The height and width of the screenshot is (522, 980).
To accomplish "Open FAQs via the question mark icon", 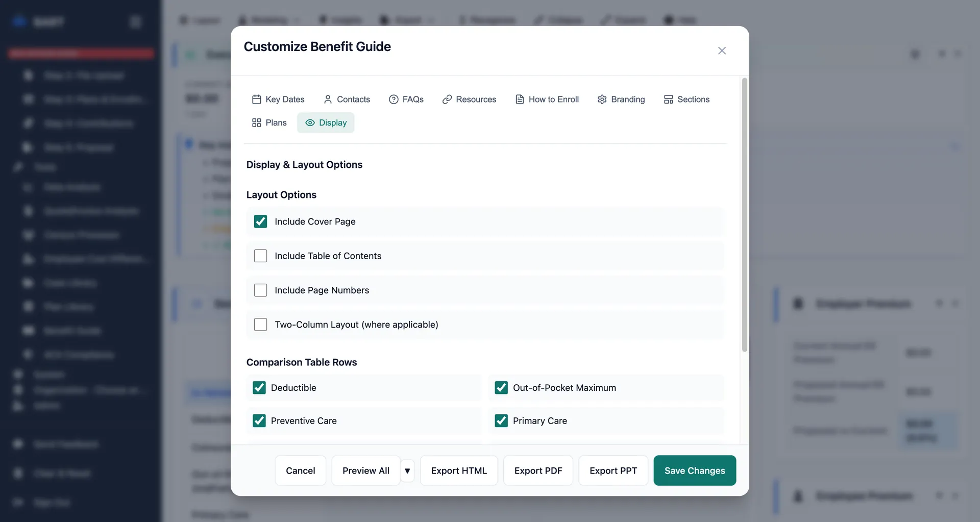I will [393, 100].
